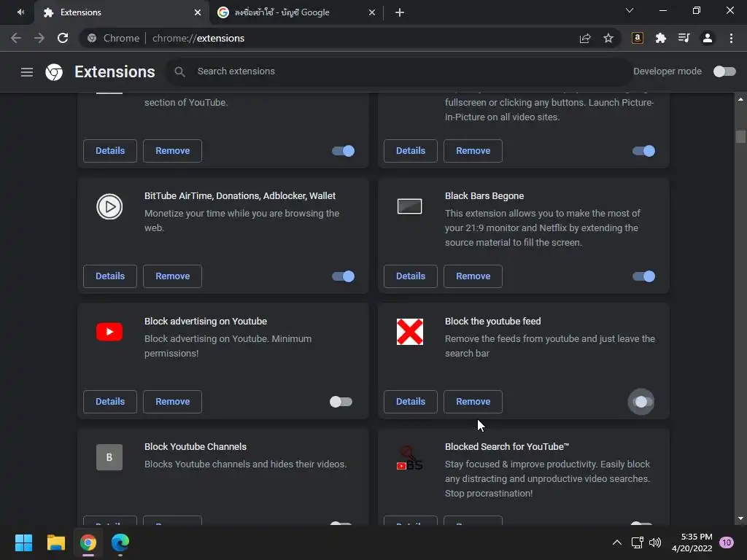
Task: Open Details for BitTube AirTime
Action: tap(110, 276)
